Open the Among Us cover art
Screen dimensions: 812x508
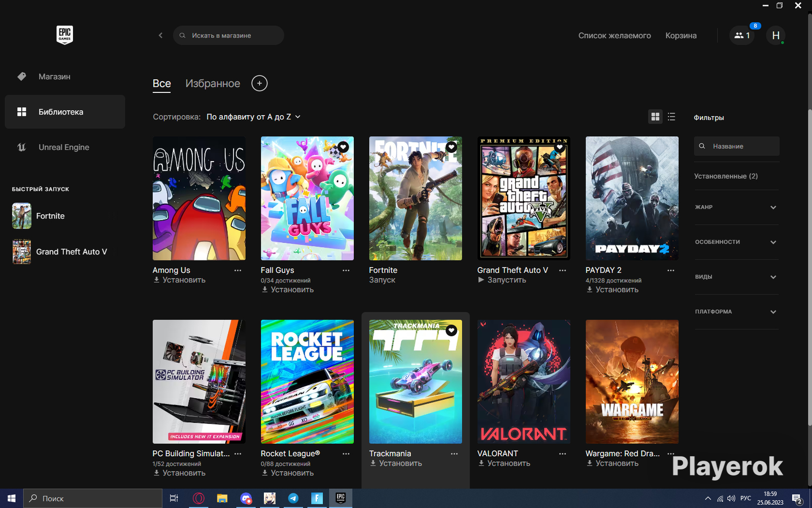coord(199,198)
